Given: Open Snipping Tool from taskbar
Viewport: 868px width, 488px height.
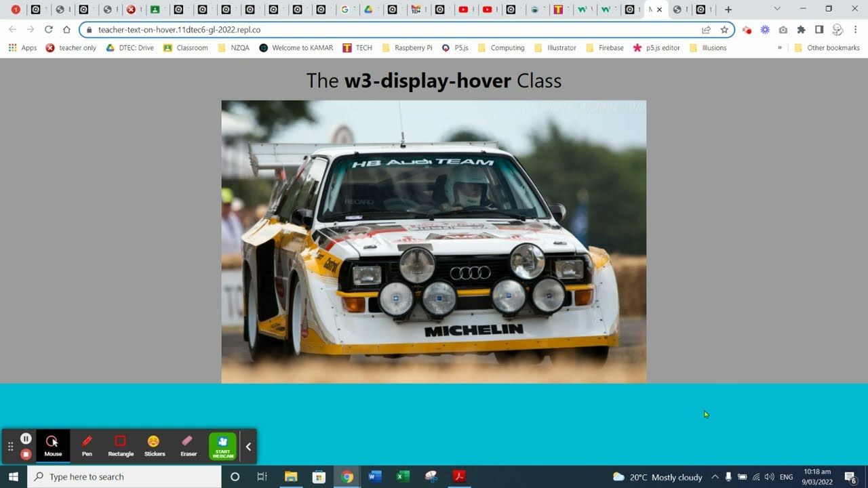Looking at the screenshot, I should click(x=431, y=476).
